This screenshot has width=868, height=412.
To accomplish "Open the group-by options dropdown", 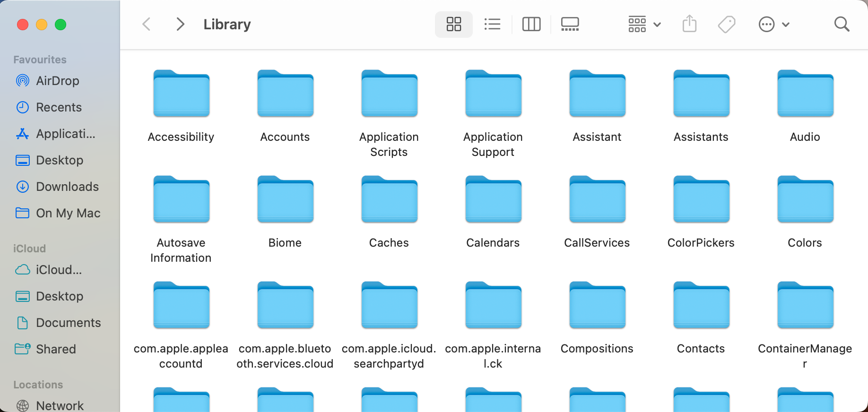I will click(644, 24).
